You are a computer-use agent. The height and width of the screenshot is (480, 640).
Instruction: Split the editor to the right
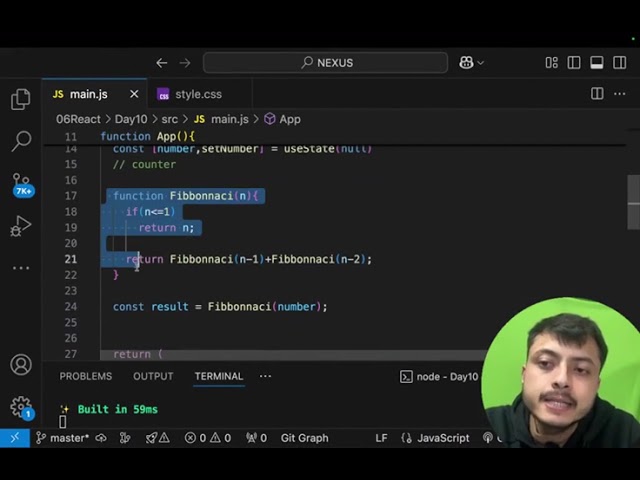pyautogui.click(x=597, y=93)
